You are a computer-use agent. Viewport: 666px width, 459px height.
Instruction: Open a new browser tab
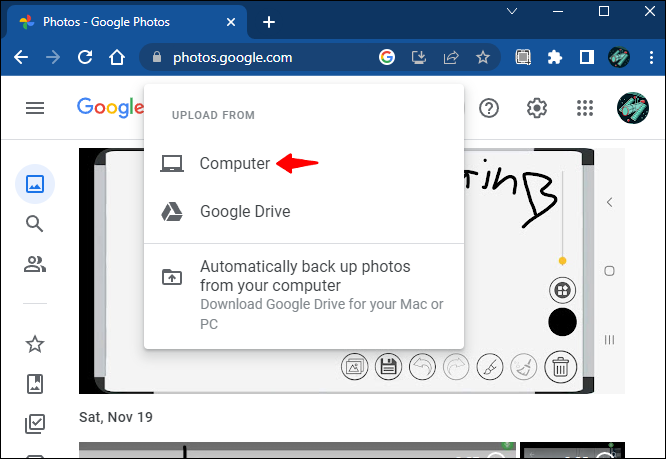(269, 22)
